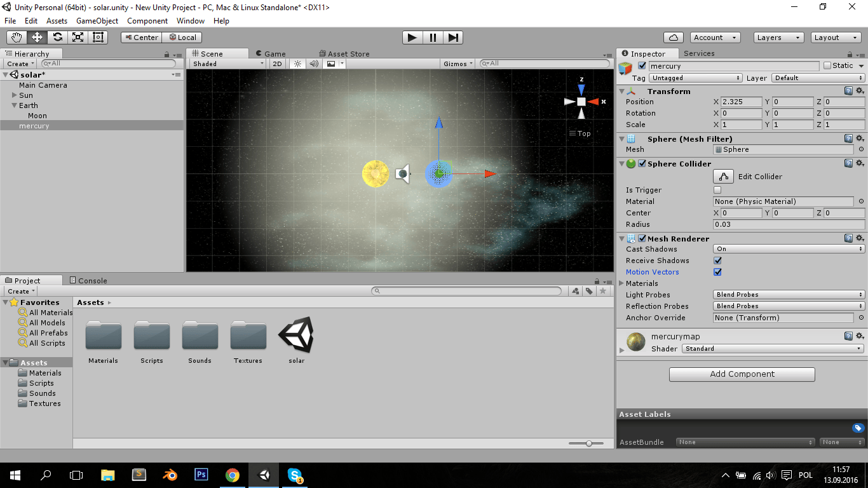The width and height of the screenshot is (868, 488).
Task: Open Transform component gear settings
Action: pos(860,91)
